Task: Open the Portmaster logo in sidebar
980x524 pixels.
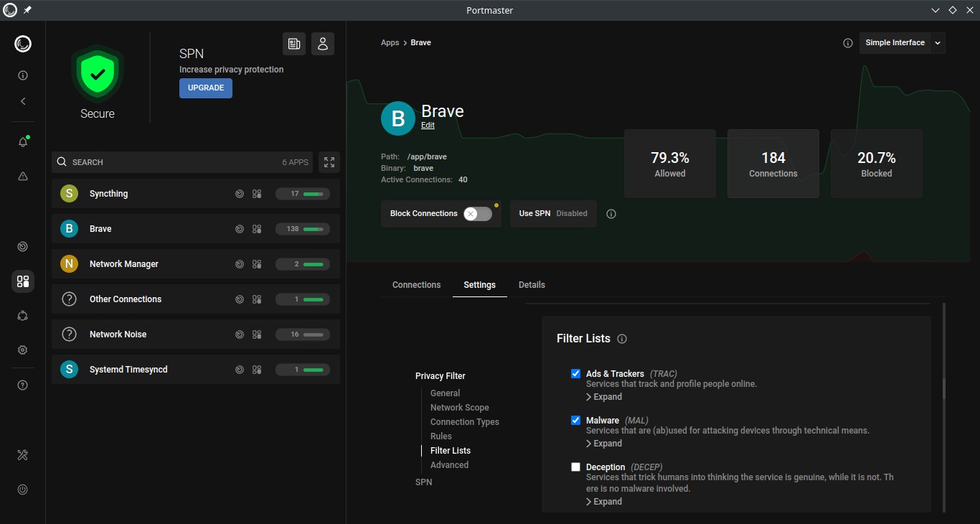Action: [23, 45]
